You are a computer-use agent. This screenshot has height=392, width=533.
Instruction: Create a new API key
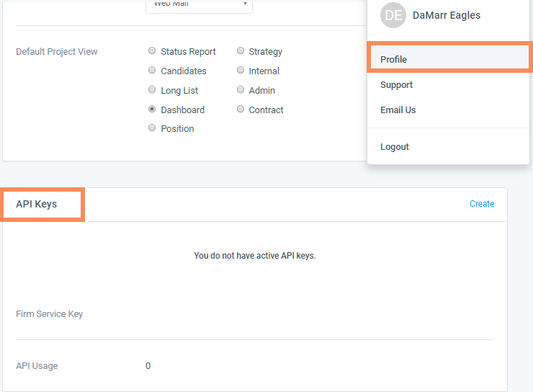482,204
